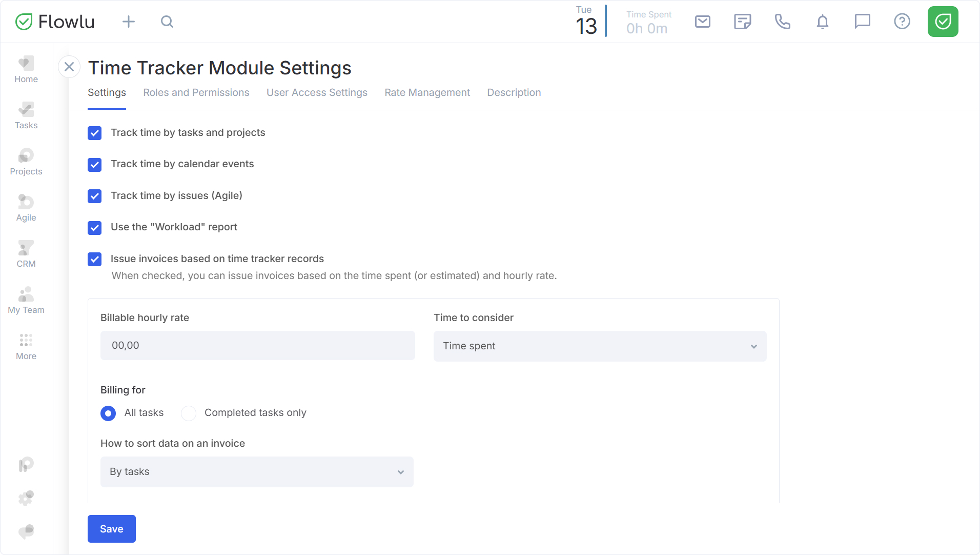The image size is (980, 555).
Task: Uncheck Track time by calendar events
Action: pos(95,165)
